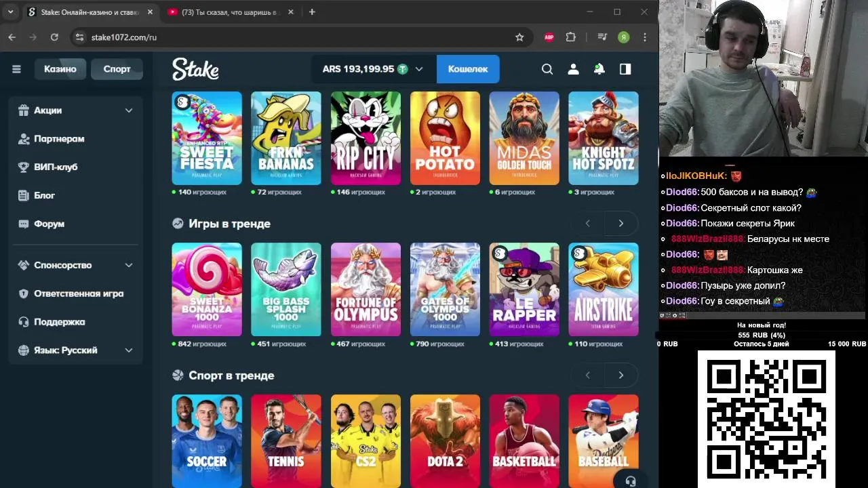Open the browser media control icon
Screen dimensions: 868x488
click(602, 37)
